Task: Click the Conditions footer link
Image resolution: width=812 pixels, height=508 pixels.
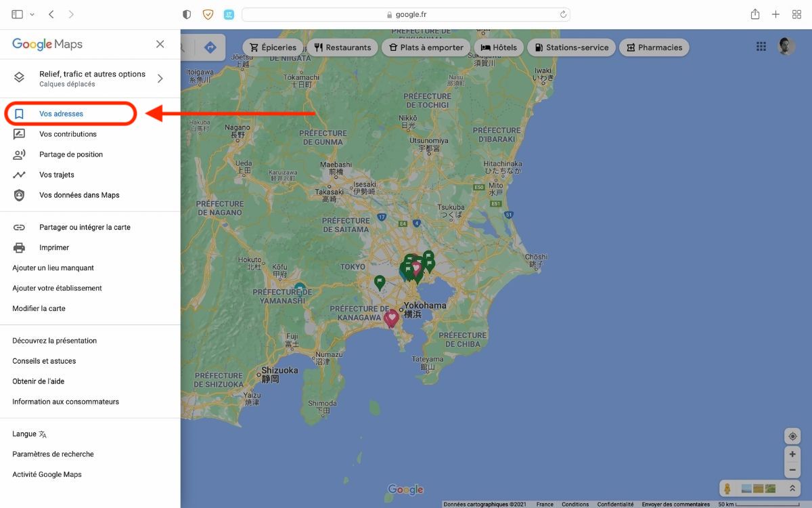Action: point(575,504)
